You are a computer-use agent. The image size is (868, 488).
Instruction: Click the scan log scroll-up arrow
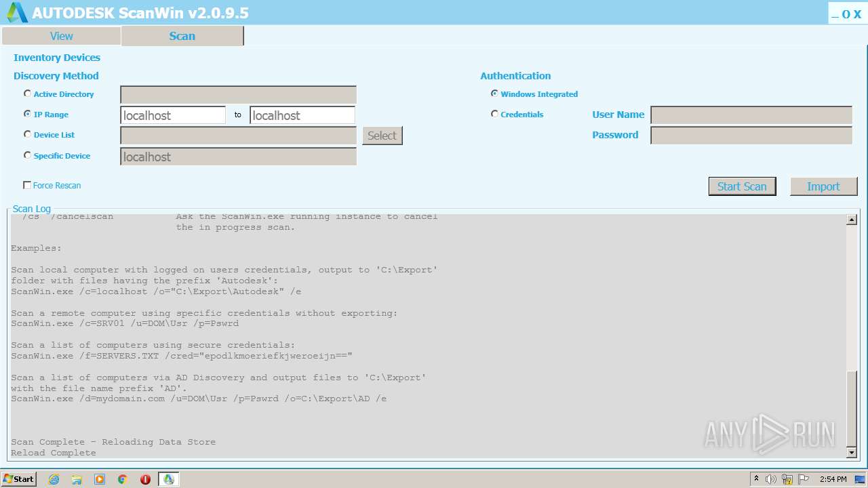tap(852, 220)
